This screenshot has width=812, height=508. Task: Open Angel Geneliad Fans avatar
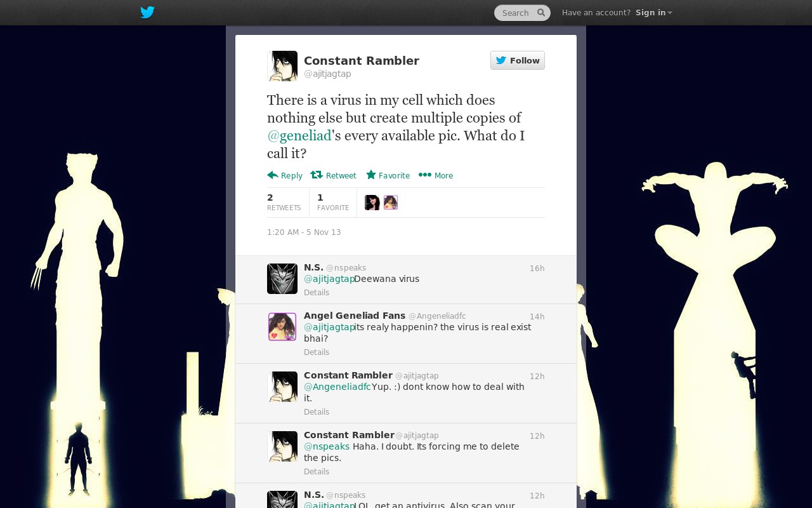pos(282,327)
